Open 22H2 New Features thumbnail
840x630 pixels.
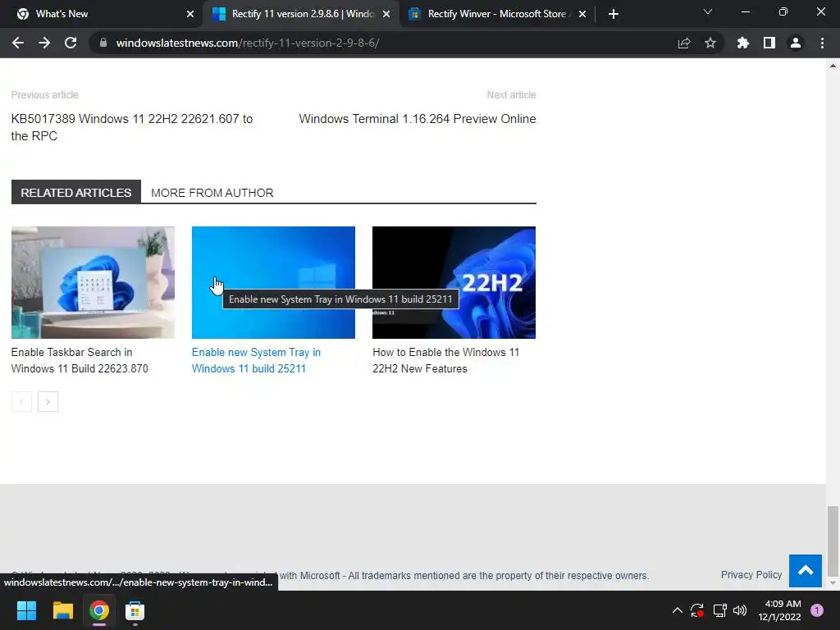tap(454, 282)
